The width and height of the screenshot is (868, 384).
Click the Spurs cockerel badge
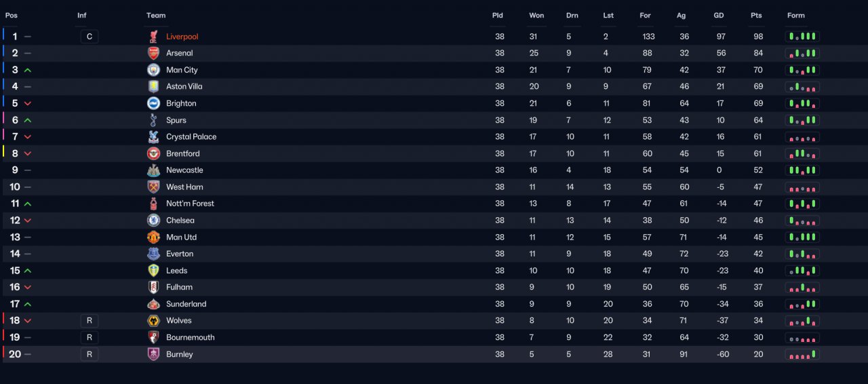tap(153, 120)
